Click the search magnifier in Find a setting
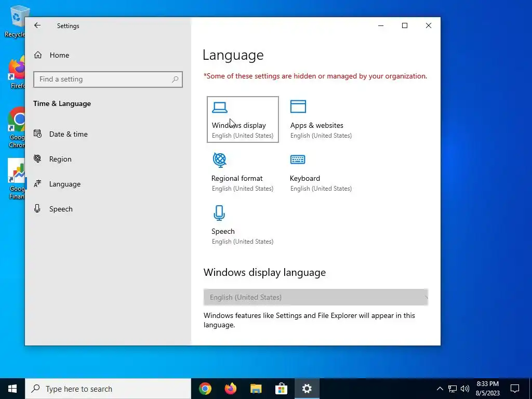The image size is (532, 399). click(x=175, y=79)
